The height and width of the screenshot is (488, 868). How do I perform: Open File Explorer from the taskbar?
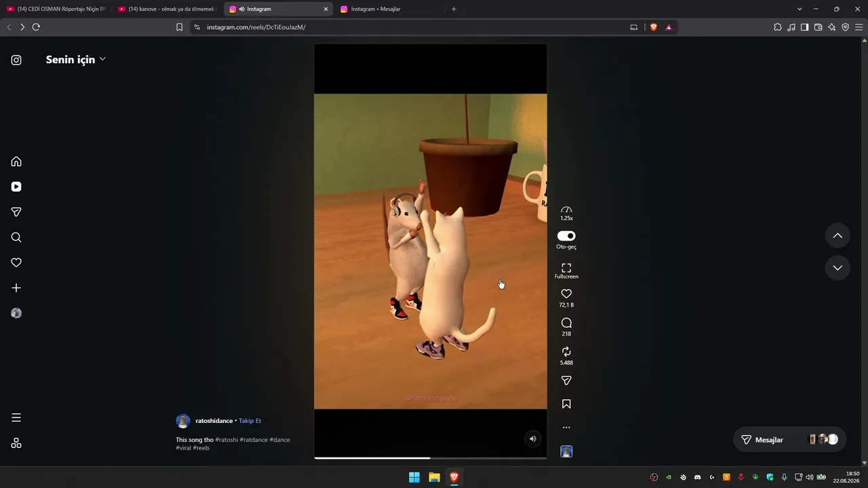click(435, 477)
